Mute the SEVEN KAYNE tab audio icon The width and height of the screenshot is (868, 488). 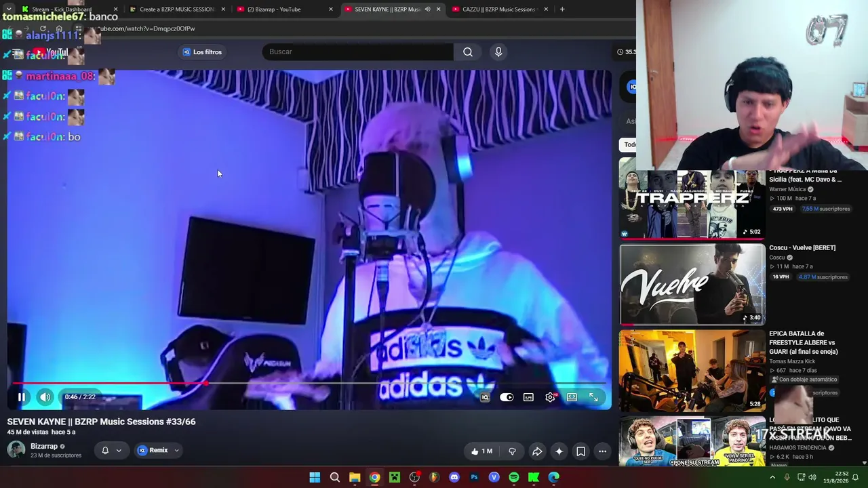427,9
